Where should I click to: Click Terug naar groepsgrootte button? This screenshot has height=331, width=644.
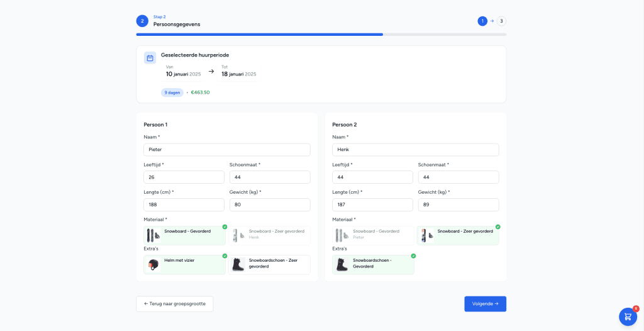tap(175, 304)
